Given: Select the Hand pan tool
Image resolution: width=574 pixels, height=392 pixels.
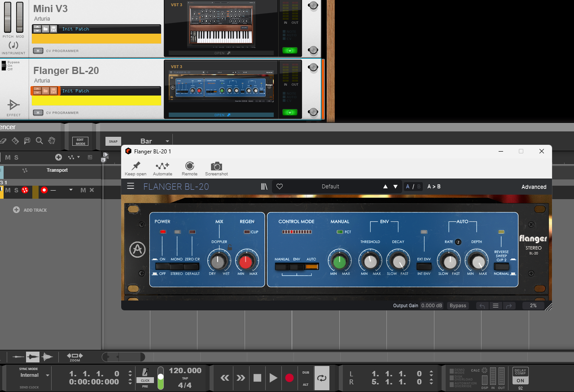Looking at the screenshot, I should coord(52,140).
